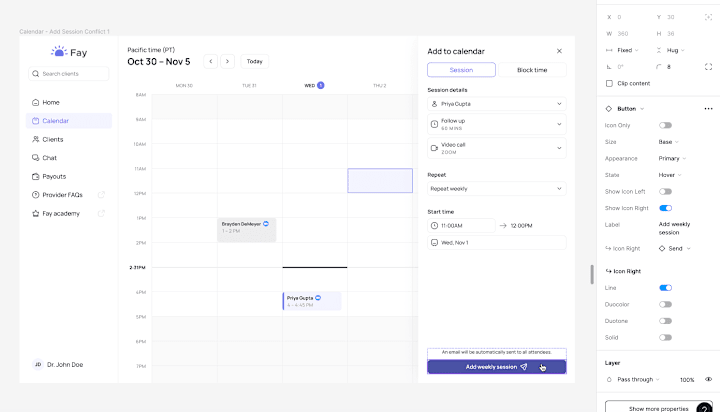Click sync icon on Brayden DeMeyer event
720x412 pixels.
click(266, 224)
